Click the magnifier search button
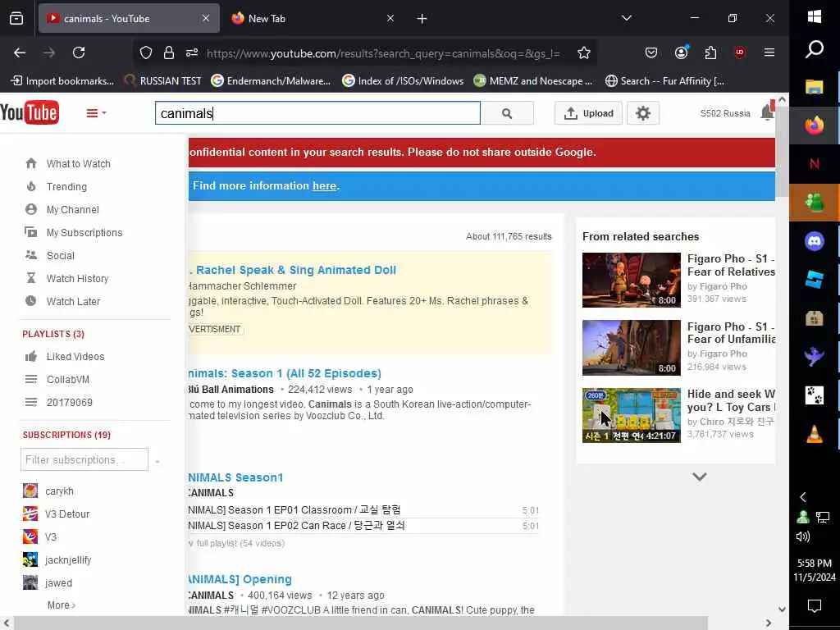Image resolution: width=840 pixels, height=630 pixels. click(x=507, y=113)
